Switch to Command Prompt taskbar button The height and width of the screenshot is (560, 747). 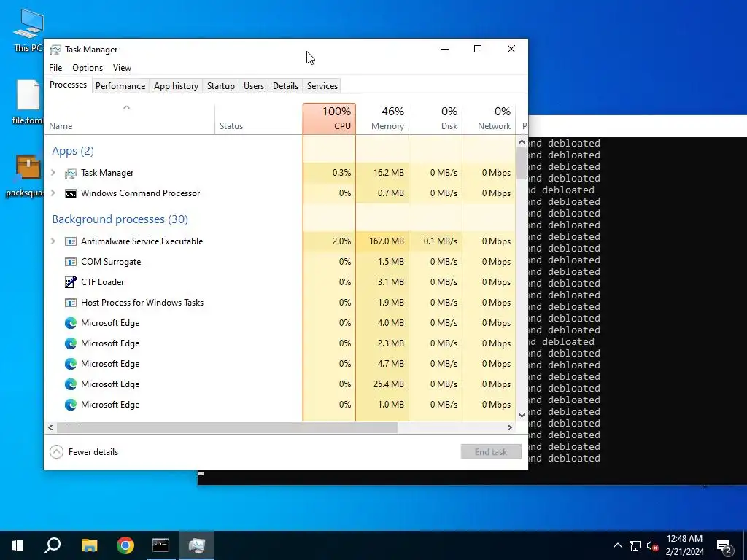click(160, 545)
